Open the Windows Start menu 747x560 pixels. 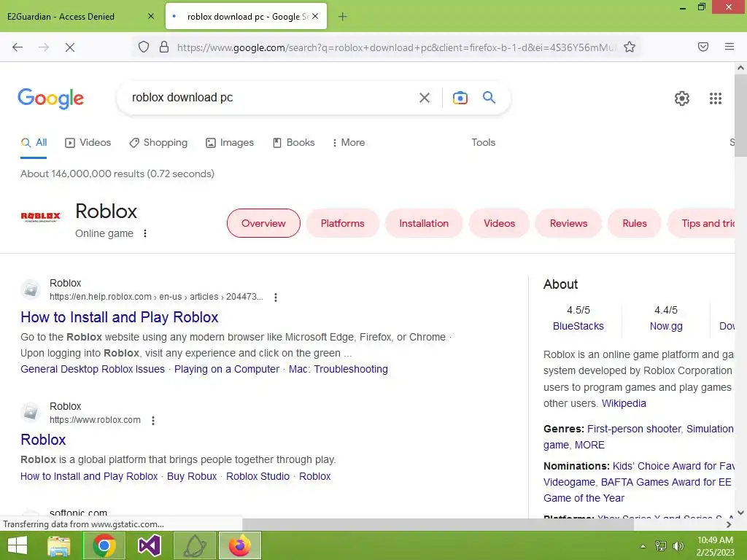(18, 545)
